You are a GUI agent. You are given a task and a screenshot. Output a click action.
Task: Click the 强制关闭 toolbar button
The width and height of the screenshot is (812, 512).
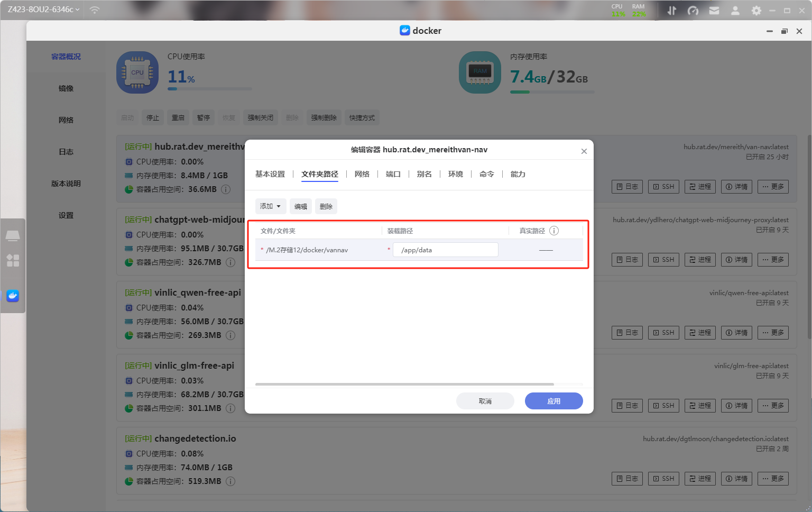click(x=261, y=117)
